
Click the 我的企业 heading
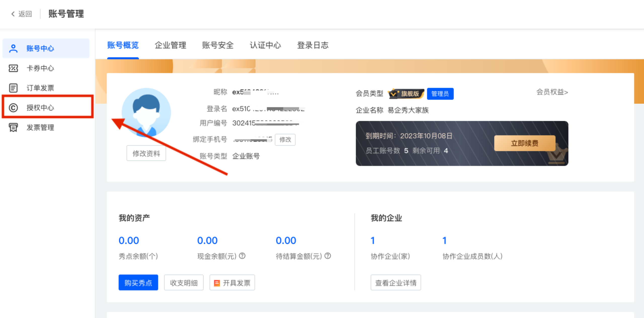pyautogui.click(x=386, y=218)
